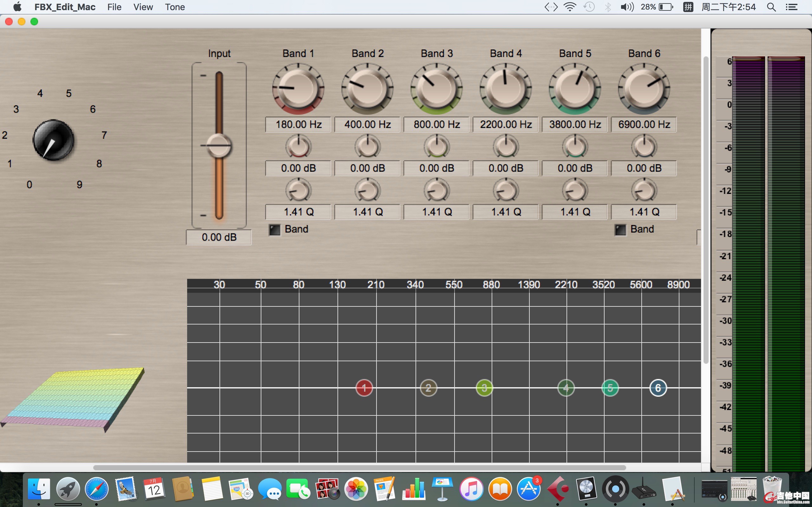Click the Band 1 frequency knob
The image size is (812, 507).
click(298, 88)
